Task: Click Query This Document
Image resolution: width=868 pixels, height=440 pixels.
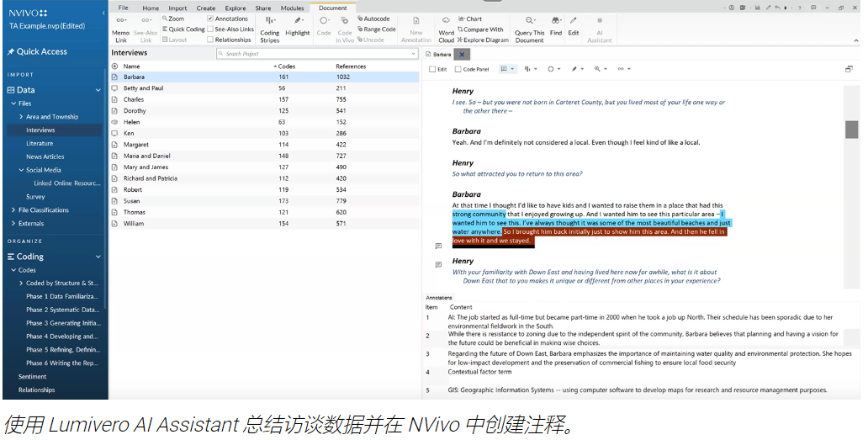Action: pyautogui.click(x=529, y=29)
